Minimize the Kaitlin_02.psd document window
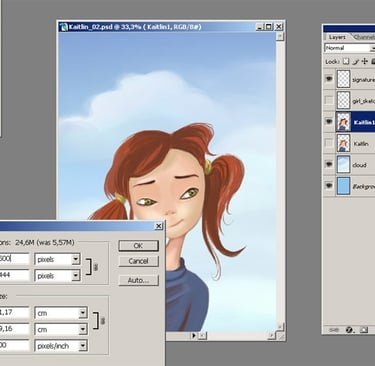Image resolution: width=375 pixels, height=366 pixels. pos(260,27)
